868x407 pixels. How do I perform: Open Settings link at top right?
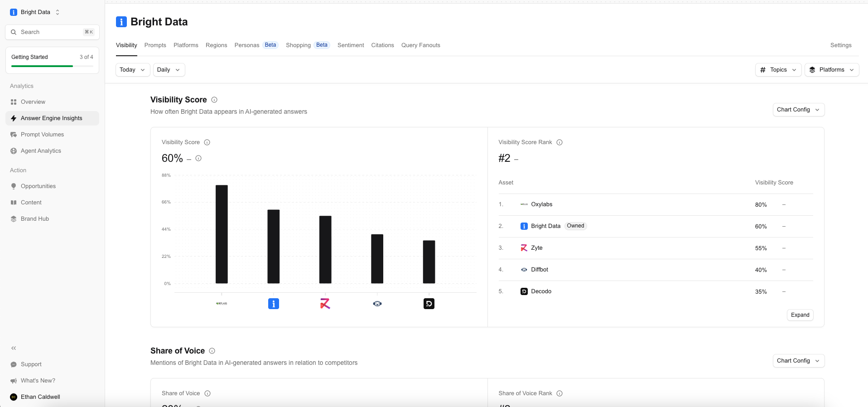click(841, 45)
